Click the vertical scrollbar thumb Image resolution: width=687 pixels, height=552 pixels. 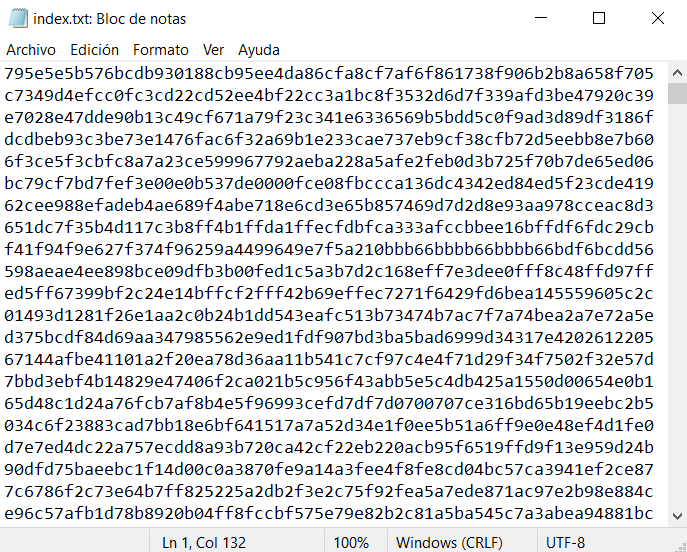point(677,93)
